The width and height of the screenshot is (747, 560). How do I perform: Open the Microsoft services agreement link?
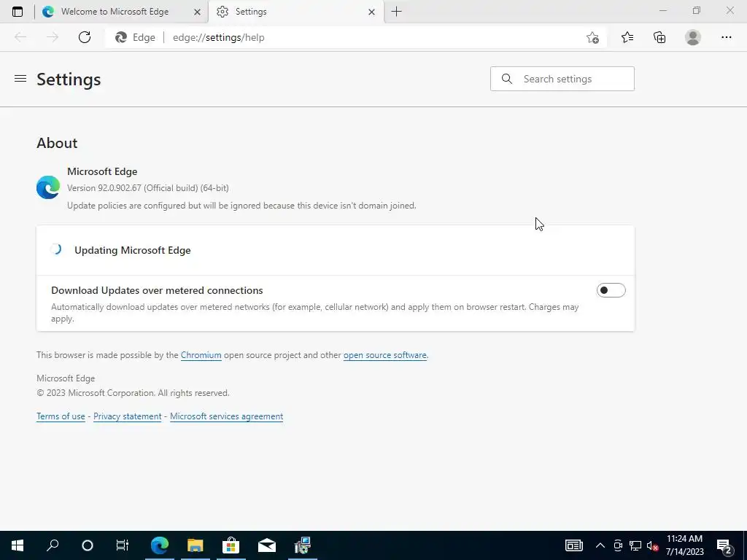pos(226,416)
